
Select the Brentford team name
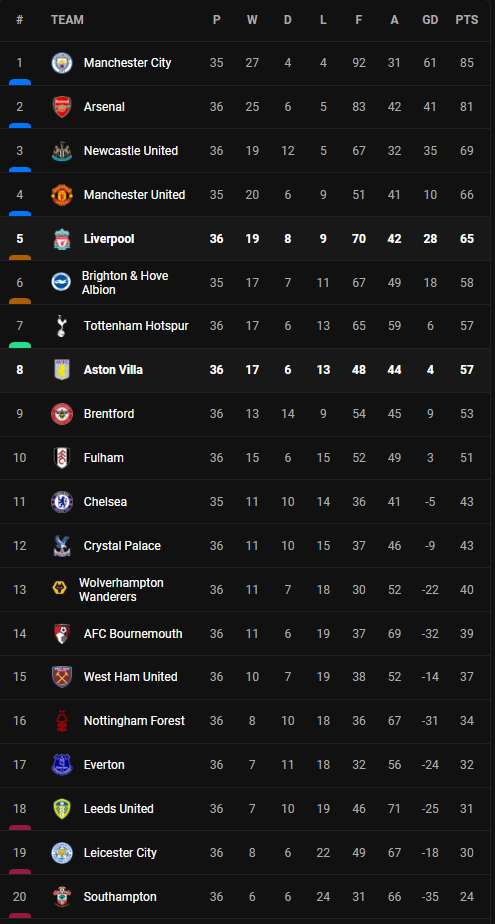(109, 414)
